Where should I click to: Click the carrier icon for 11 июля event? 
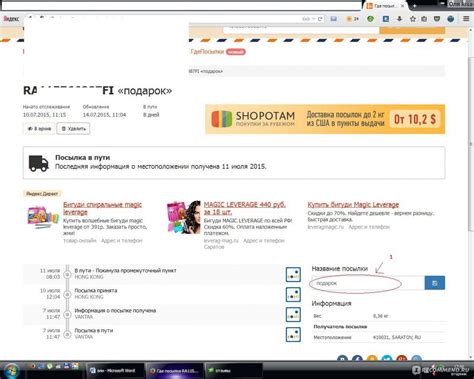click(x=293, y=274)
